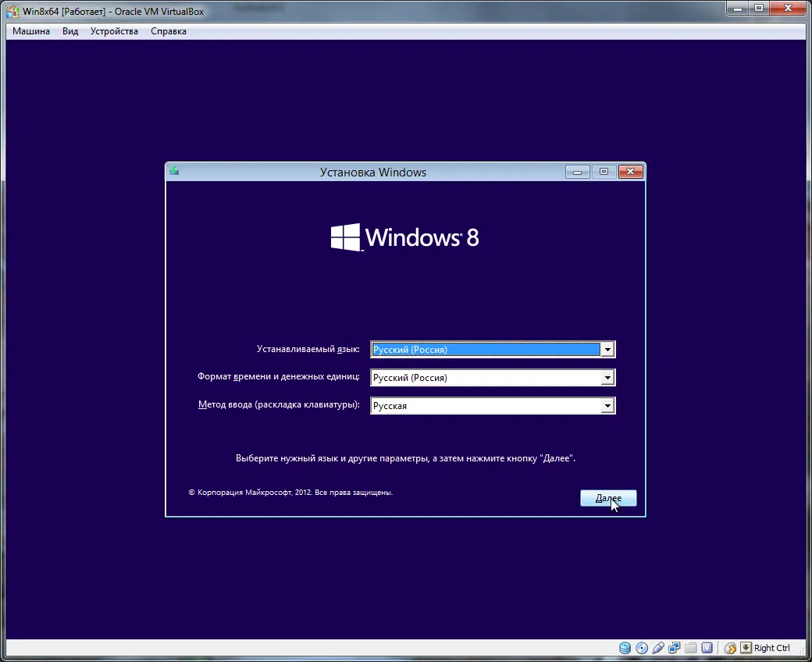Click the Microsoft copyright notice text
Screen dimensions: 812x662
pos(290,493)
